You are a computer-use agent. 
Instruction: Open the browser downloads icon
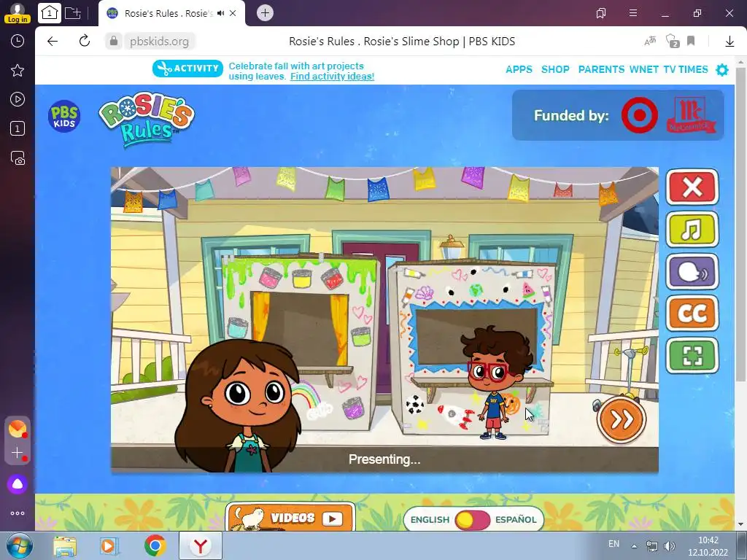click(x=729, y=42)
